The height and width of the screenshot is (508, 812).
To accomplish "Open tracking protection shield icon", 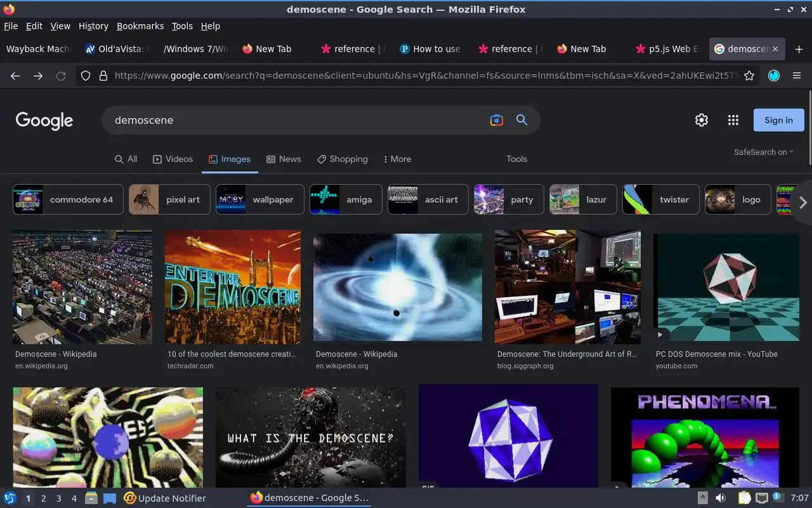I will pyautogui.click(x=86, y=76).
